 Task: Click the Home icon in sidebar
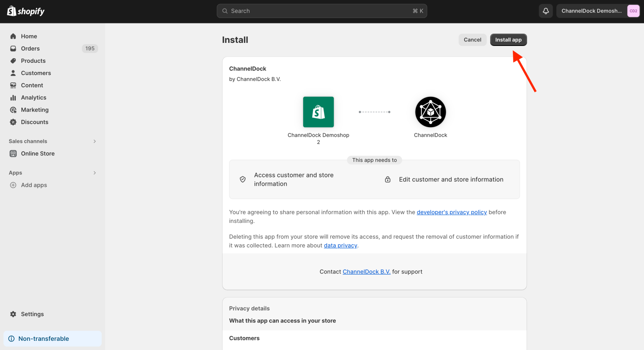click(13, 36)
